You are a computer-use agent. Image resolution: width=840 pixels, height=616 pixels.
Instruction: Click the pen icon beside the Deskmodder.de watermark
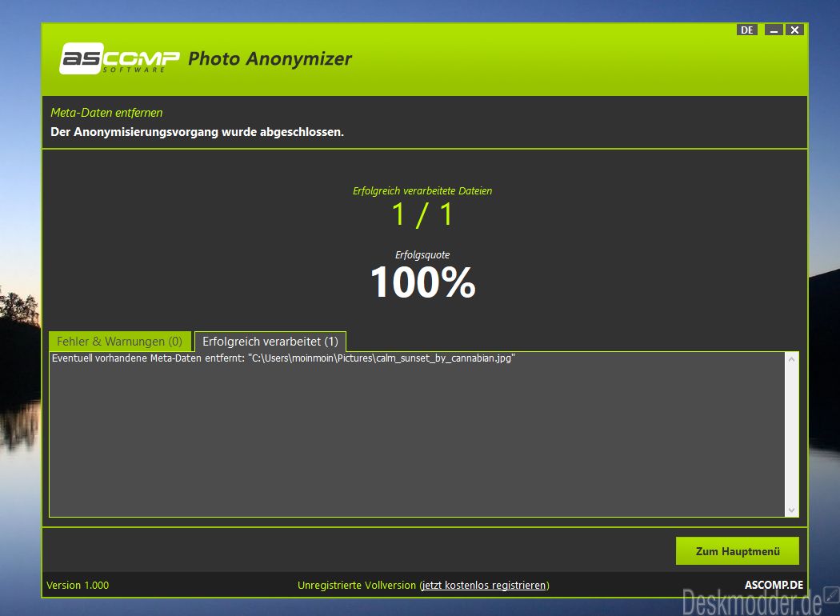pyautogui.click(x=831, y=596)
